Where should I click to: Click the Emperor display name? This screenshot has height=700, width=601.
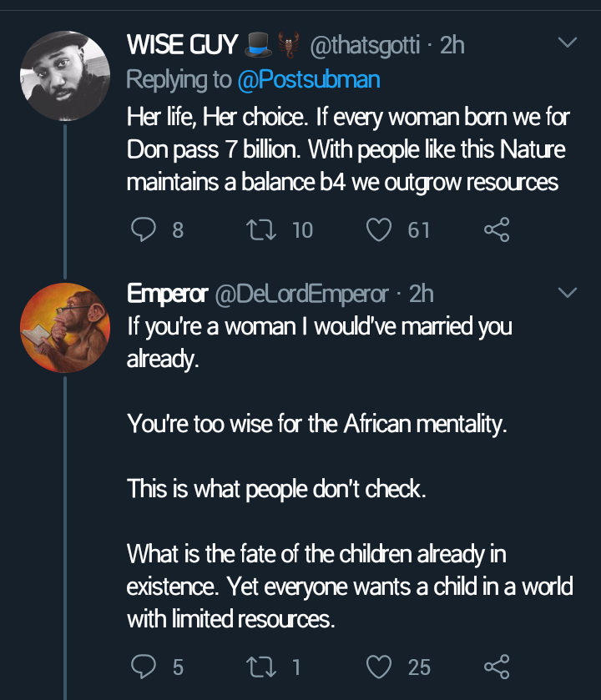(167, 294)
